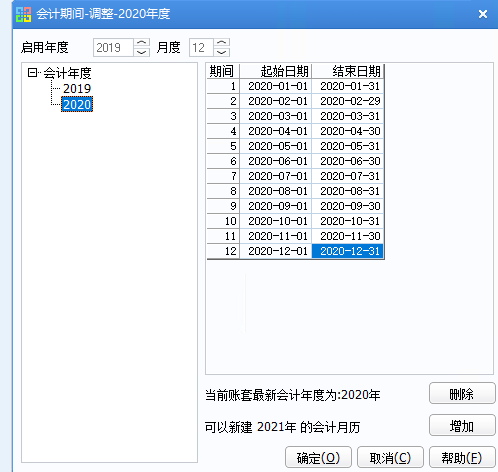This screenshot has height=472, width=498.
Task: Open help via 帮助(F) button
Action: (x=462, y=457)
